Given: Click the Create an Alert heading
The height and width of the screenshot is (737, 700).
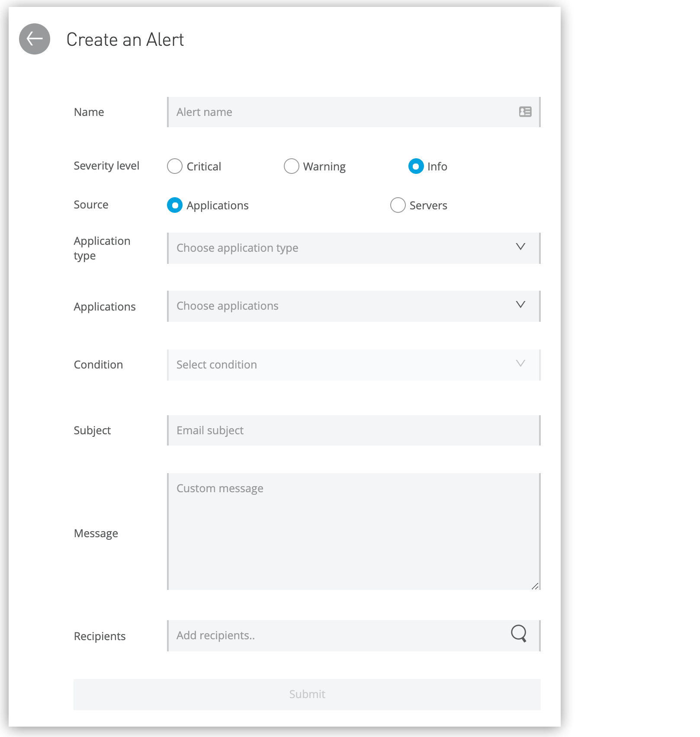Looking at the screenshot, I should [125, 39].
